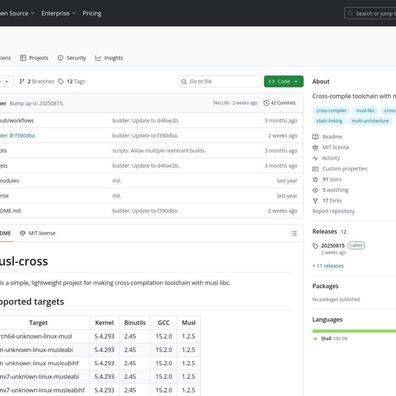Click the Code brackets icon
The height and width of the screenshot is (396, 396).
[x=272, y=81]
